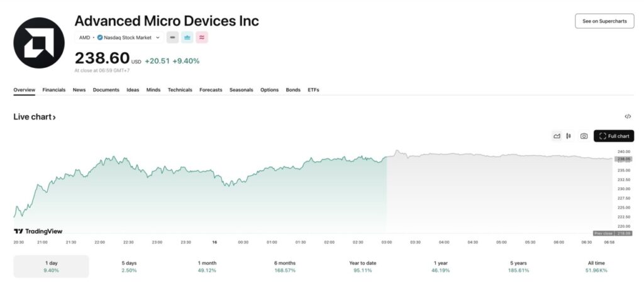Open the Financials tab

[54, 90]
